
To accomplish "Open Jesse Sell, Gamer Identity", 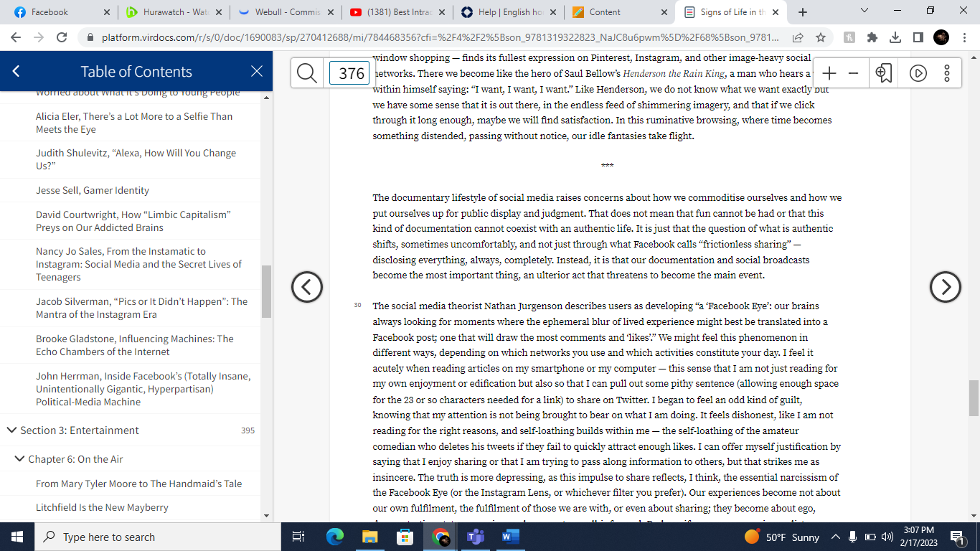I will coord(93,190).
